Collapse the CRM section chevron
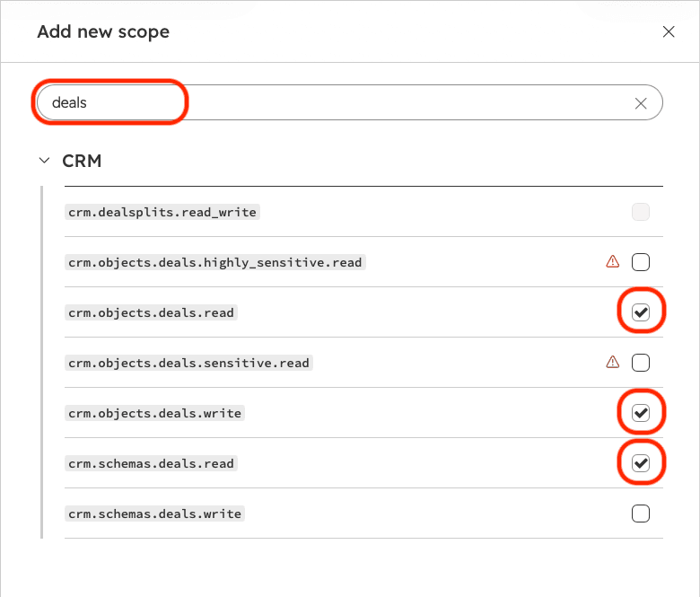Image resolution: width=700 pixels, height=597 pixels. click(x=44, y=161)
